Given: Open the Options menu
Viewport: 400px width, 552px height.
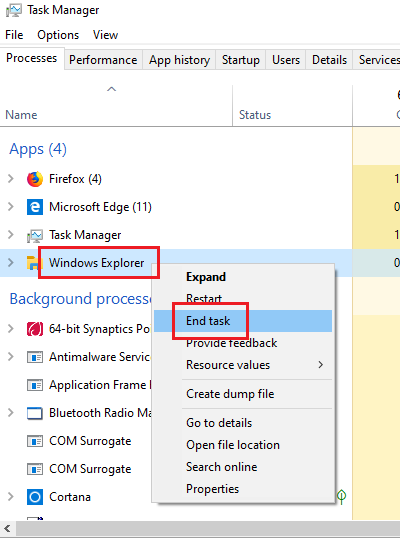Looking at the screenshot, I should coord(58,35).
